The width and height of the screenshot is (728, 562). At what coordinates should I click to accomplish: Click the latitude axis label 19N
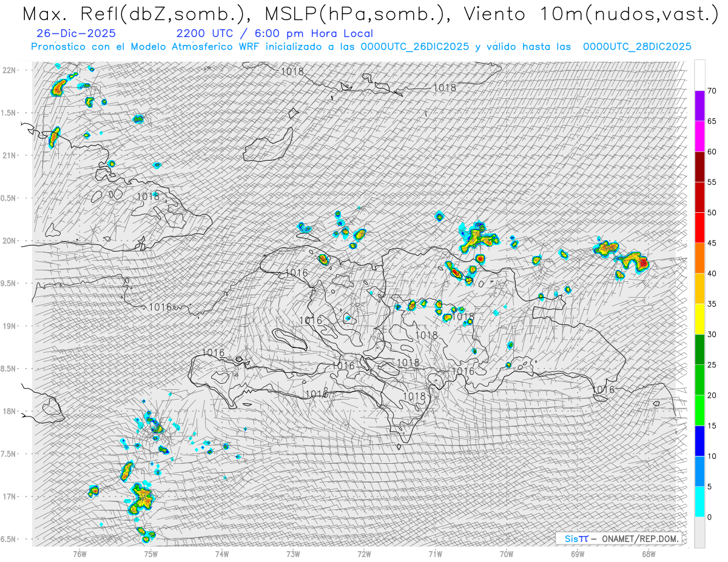[x=10, y=326]
